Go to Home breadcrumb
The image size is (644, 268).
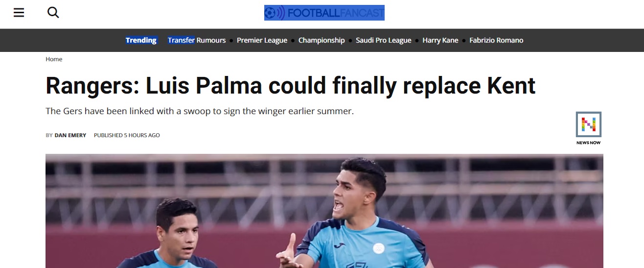tap(54, 59)
